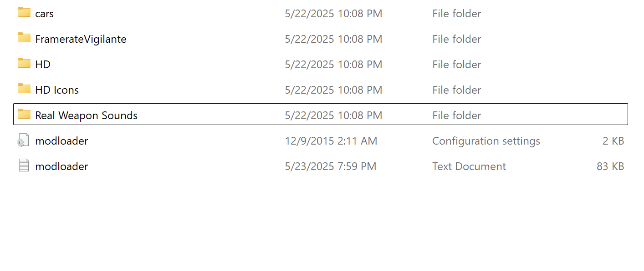Select the 2 KB modloader file name
Screen dimensions: 644x271
pos(61,141)
